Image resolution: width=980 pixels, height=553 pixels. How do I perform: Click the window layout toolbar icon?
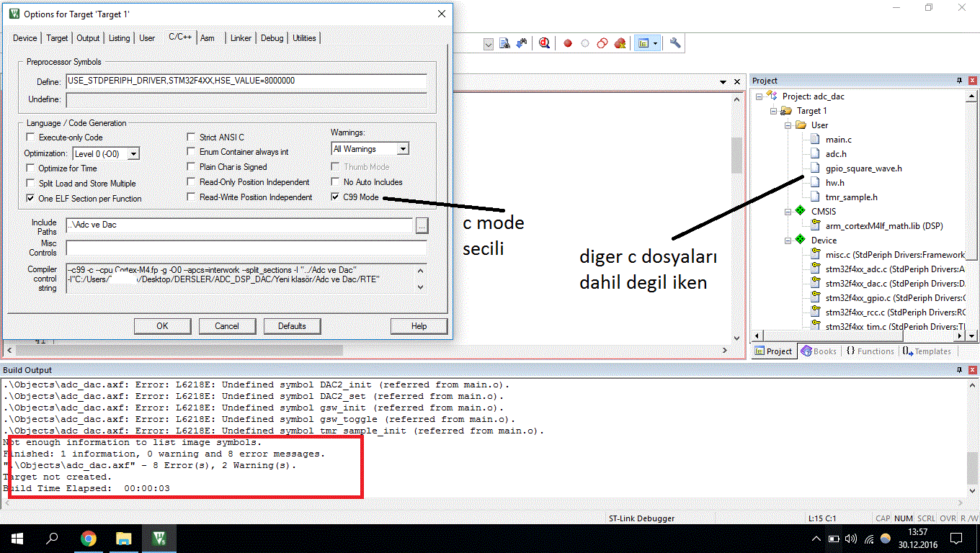(x=643, y=43)
